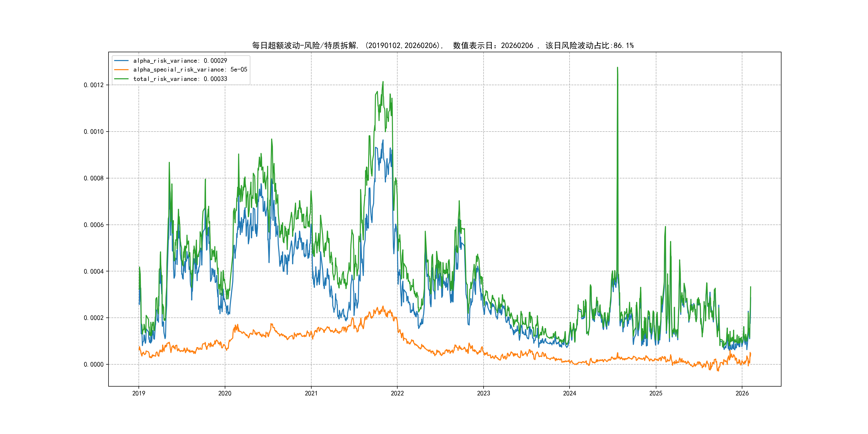Click the 2026 x-axis tick label
Screen dimensions: 868x434
click(x=742, y=393)
